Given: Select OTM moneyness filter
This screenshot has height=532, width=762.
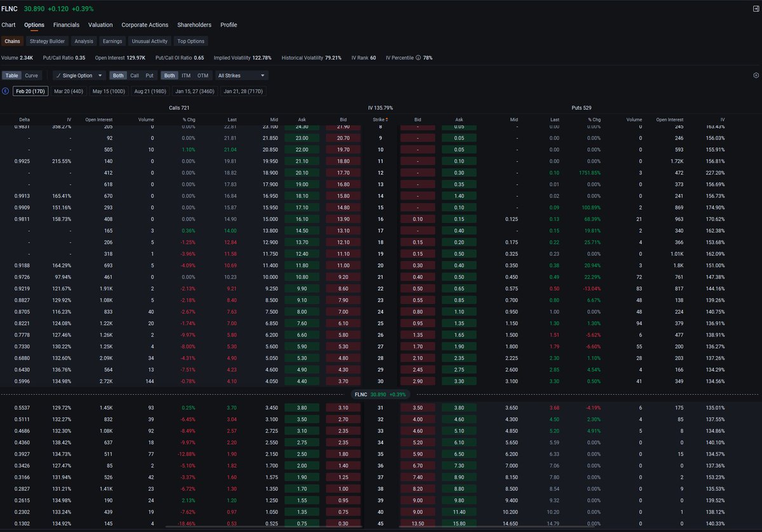Looking at the screenshot, I should coord(203,76).
